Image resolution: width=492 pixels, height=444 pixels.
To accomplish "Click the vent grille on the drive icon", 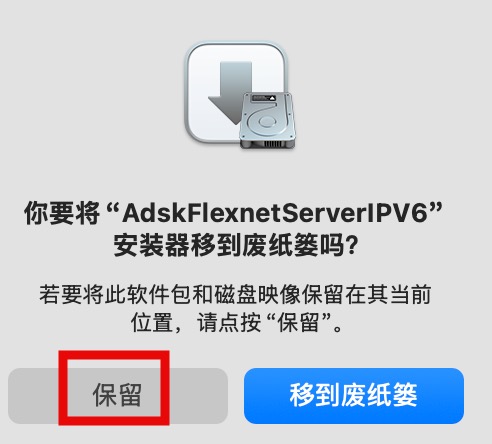I will tap(273, 144).
